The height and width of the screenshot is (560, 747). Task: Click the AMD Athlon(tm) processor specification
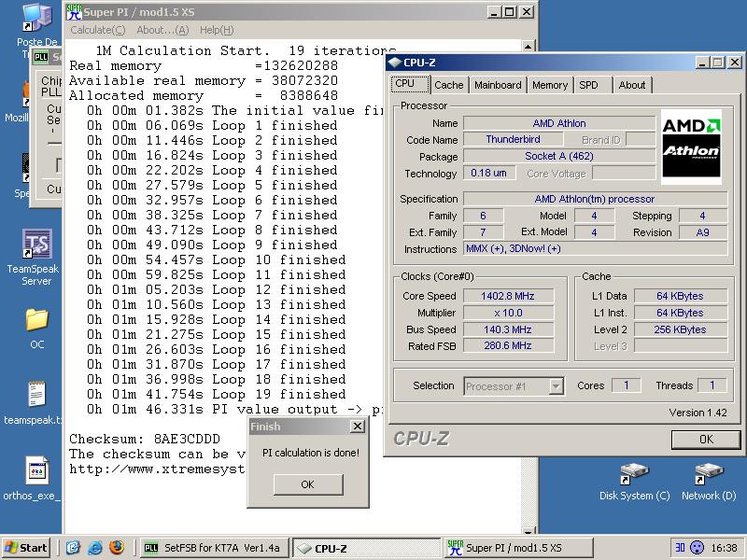(x=595, y=199)
